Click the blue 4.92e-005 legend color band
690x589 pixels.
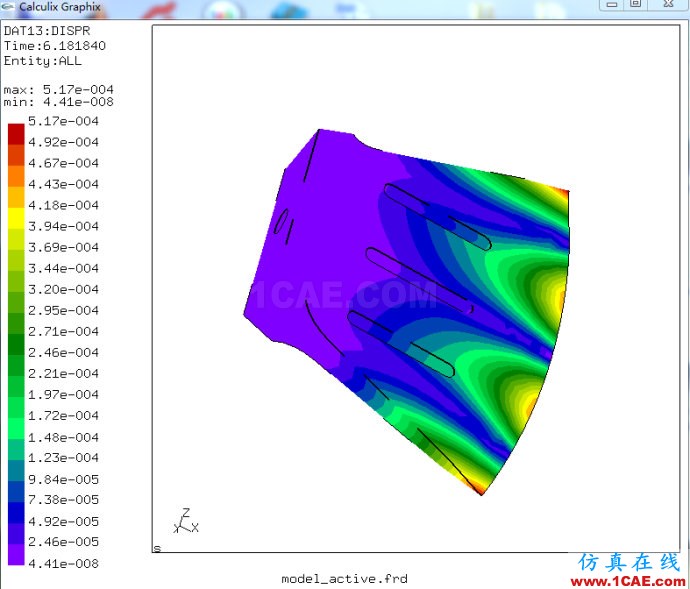pyautogui.click(x=16, y=513)
